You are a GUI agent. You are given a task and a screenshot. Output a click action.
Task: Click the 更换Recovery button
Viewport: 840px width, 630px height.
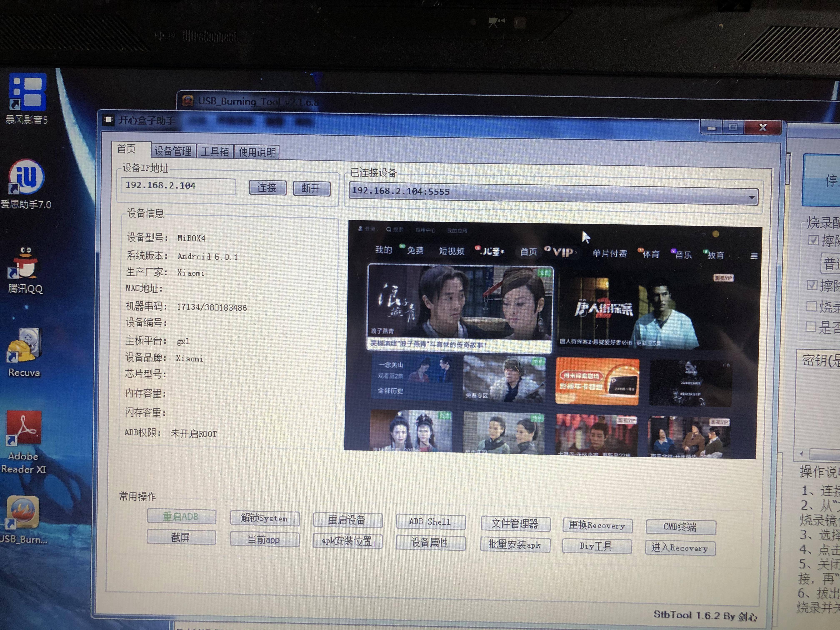[x=597, y=526]
